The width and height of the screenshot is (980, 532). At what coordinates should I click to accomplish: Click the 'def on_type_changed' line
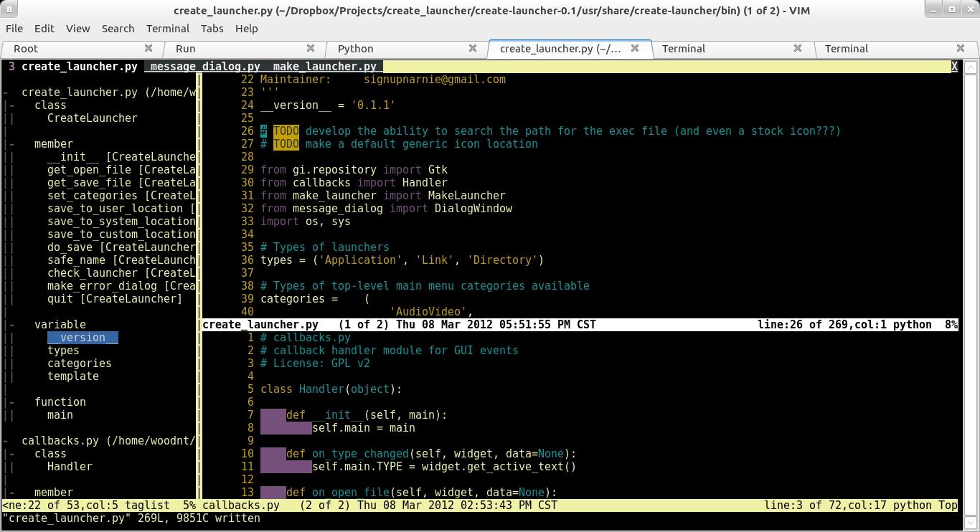click(x=431, y=453)
